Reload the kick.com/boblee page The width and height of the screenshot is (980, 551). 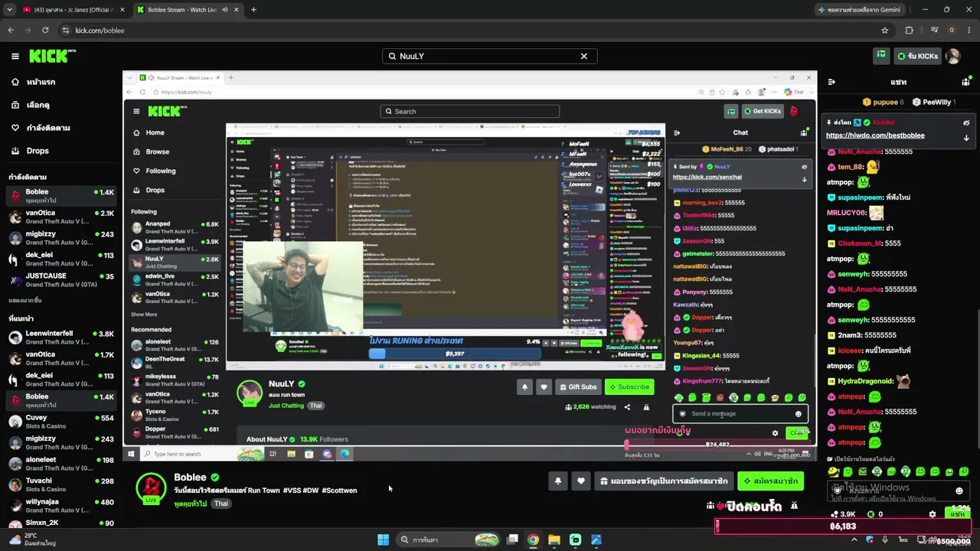coord(45,30)
